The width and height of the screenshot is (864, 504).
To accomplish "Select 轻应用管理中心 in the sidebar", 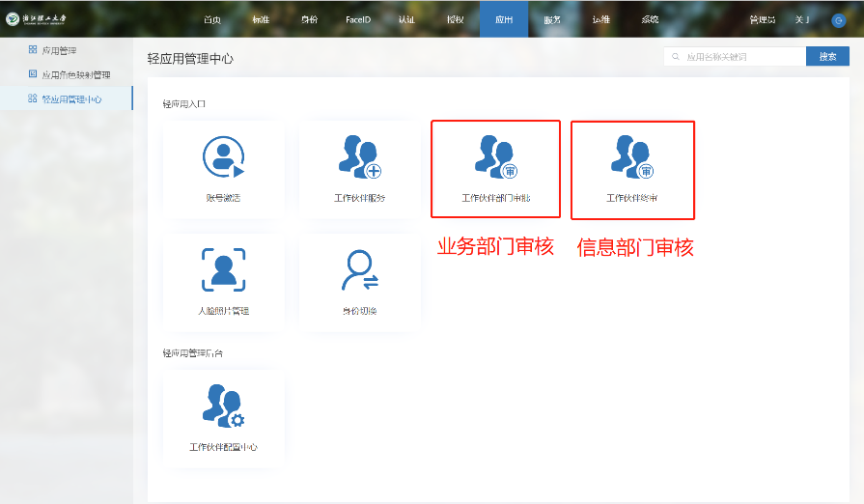I will click(x=71, y=98).
